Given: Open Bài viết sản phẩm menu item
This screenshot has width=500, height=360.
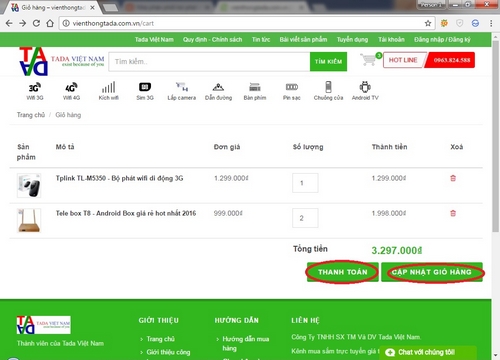Looking at the screenshot, I should pyautogui.click(x=303, y=40).
